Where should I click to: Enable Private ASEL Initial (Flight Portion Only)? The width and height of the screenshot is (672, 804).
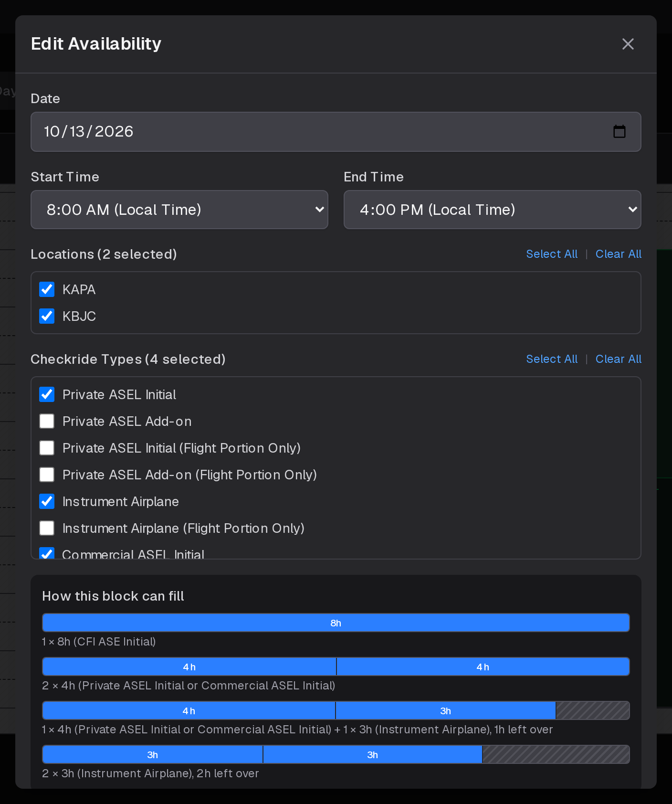tap(47, 448)
